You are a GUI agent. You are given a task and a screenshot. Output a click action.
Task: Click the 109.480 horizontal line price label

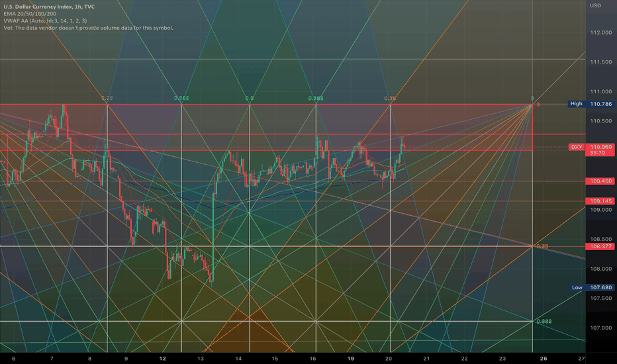600,181
